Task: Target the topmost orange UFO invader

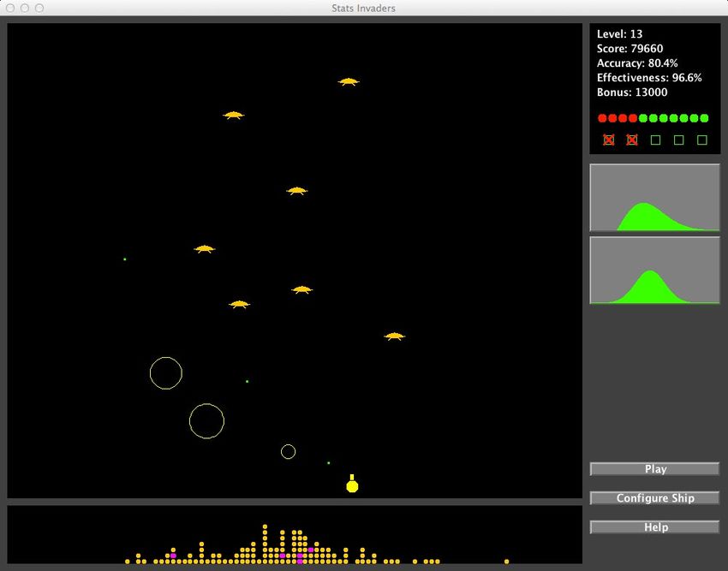Action: point(349,81)
